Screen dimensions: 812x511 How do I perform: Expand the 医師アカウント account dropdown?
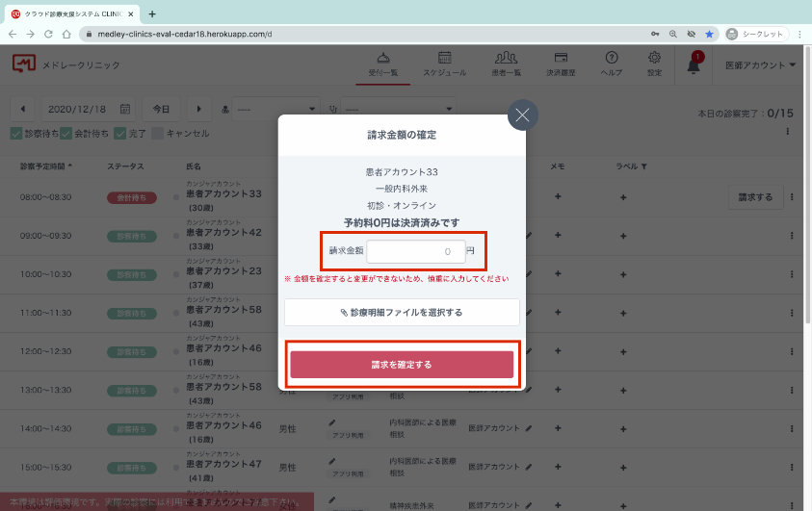760,65
